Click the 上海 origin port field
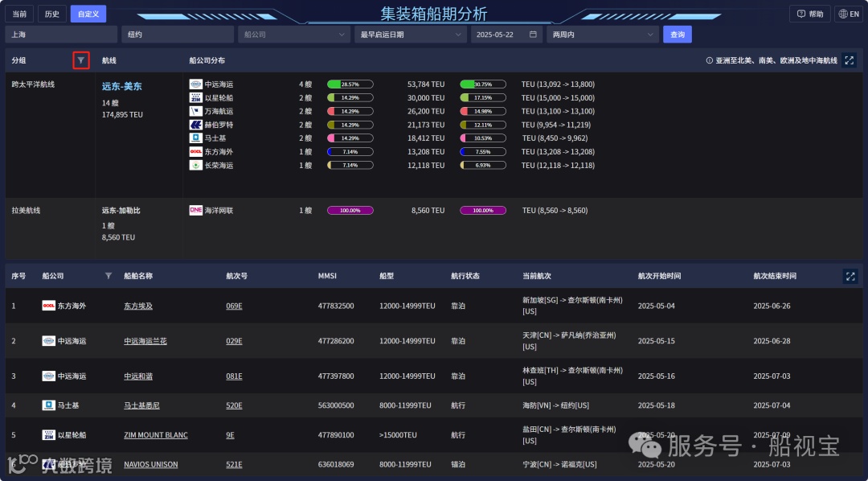Viewport: 868px width, 481px height. pyautogui.click(x=61, y=35)
